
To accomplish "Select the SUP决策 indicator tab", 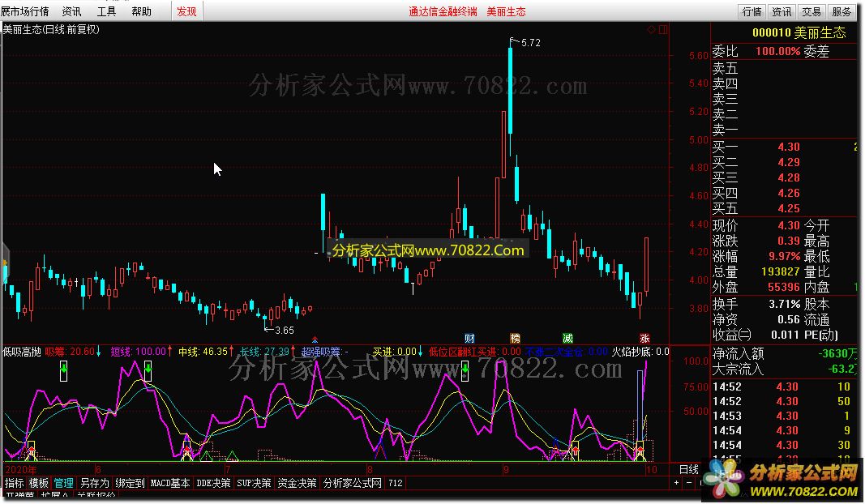I will [x=254, y=483].
